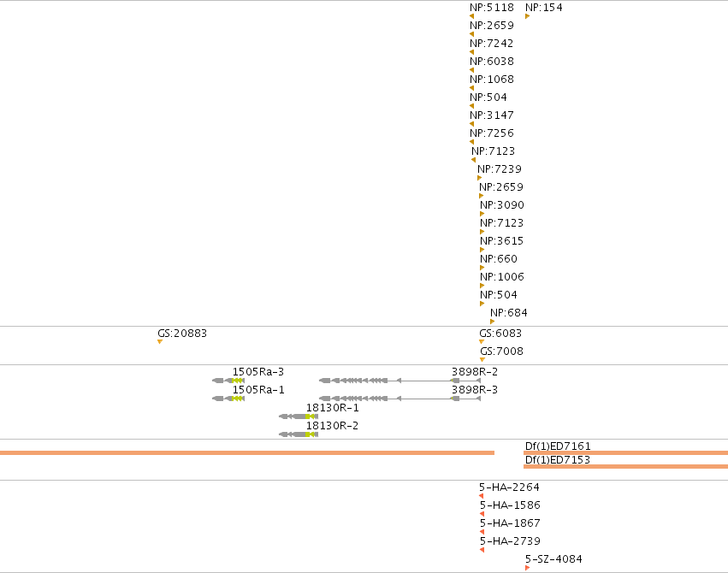
Task: Select the 5-HA-1586 insertion label
Action: click(510, 505)
